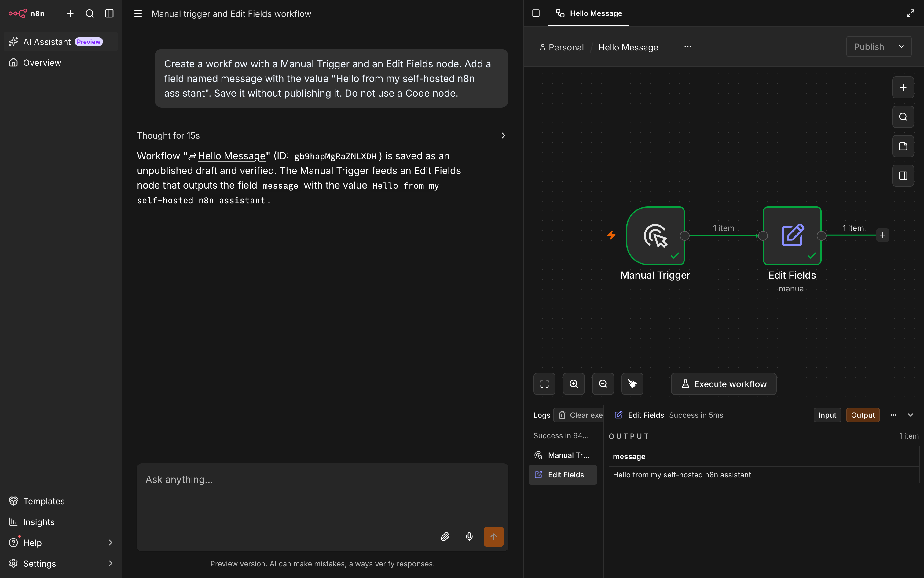Open Templates in sidebar
The image size is (924, 578).
(x=61, y=501)
